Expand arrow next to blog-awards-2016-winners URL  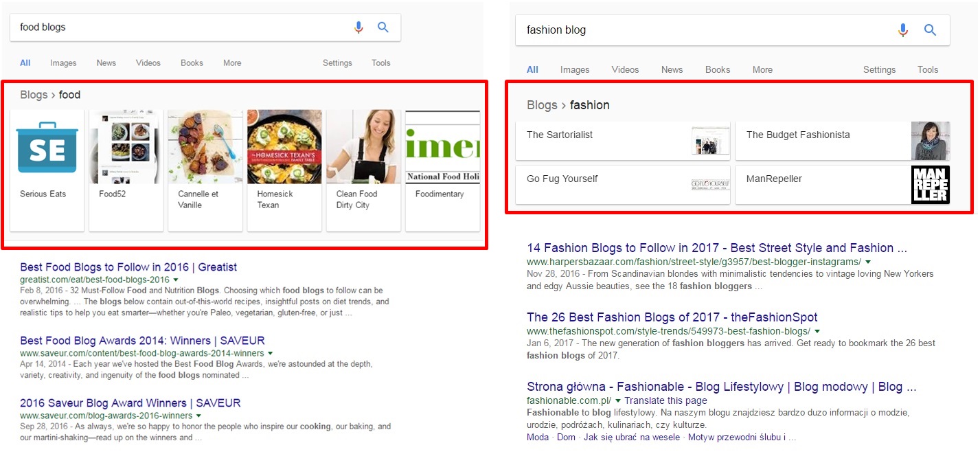tap(198, 416)
